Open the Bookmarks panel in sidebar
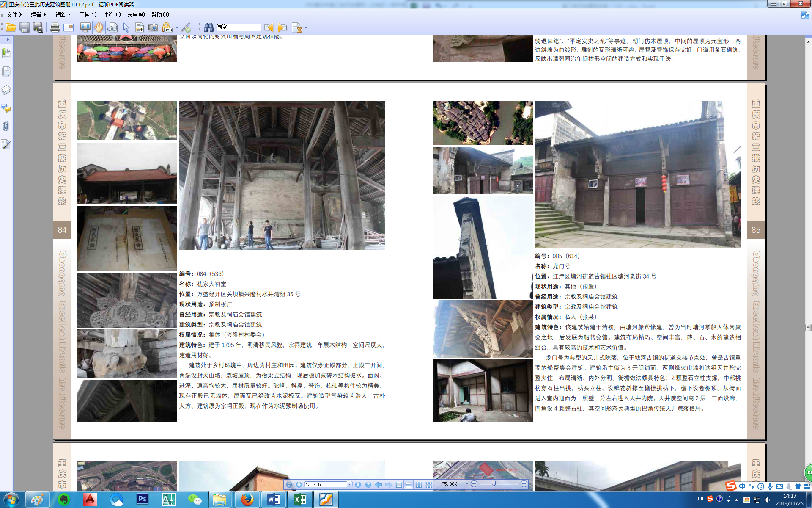Viewport: 812px width, 508px height. point(6,53)
